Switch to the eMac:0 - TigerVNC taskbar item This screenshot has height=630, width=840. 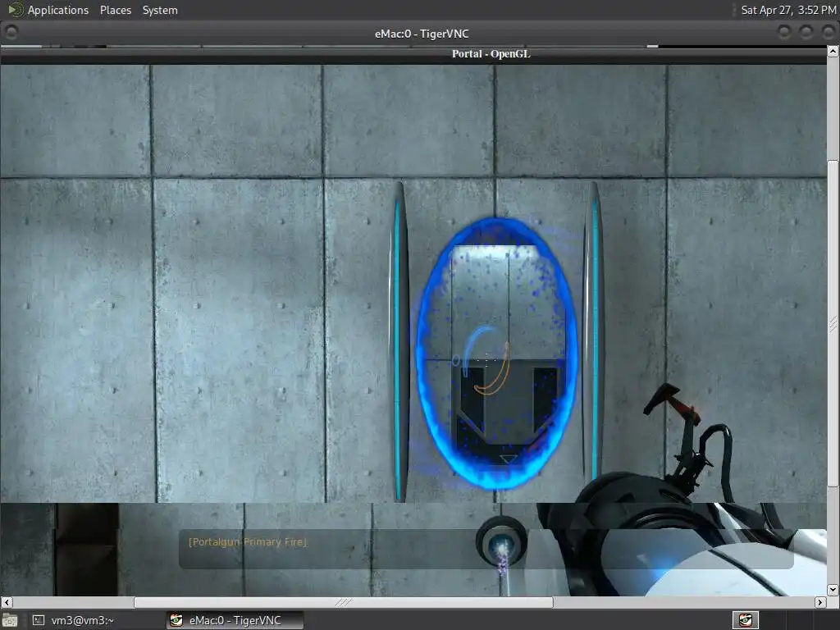point(235,620)
